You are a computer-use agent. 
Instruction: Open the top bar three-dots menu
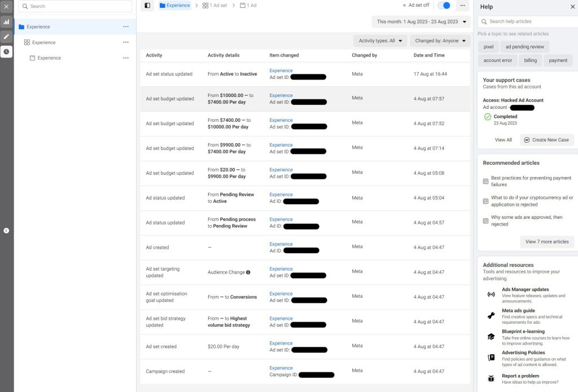point(463,6)
